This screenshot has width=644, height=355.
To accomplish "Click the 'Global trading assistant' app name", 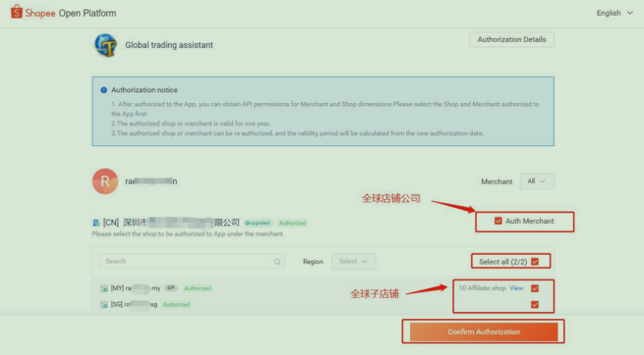I will 169,45.
